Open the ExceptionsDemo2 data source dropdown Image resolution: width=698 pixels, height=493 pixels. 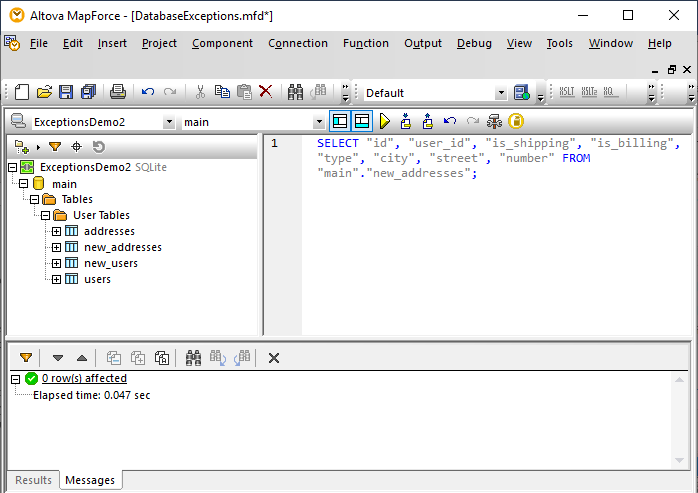tap(168, 122)
